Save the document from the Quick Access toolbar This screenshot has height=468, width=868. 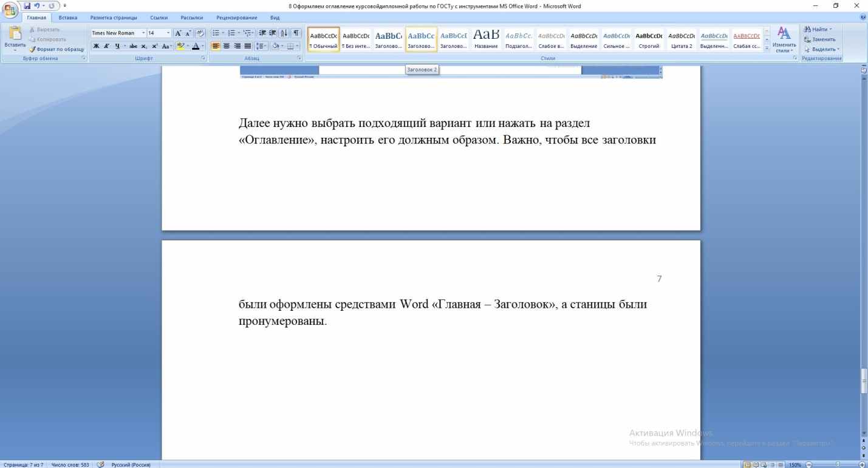(27, 6)
